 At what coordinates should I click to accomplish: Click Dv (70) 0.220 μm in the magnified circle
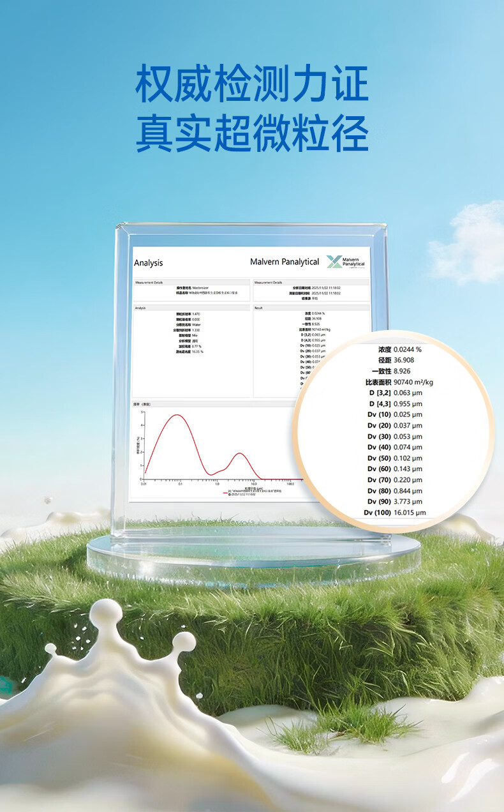point(395,479)
